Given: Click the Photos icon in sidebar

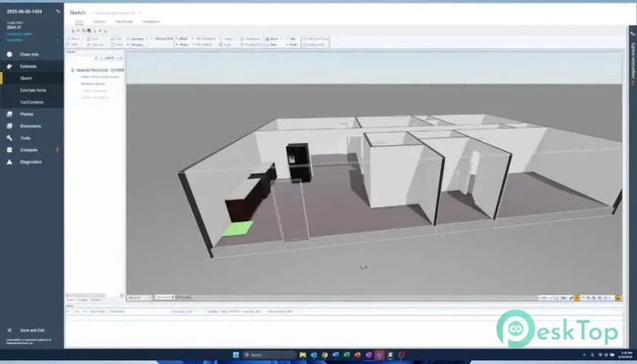Looking at the screenshot, I should coord(9,114).
